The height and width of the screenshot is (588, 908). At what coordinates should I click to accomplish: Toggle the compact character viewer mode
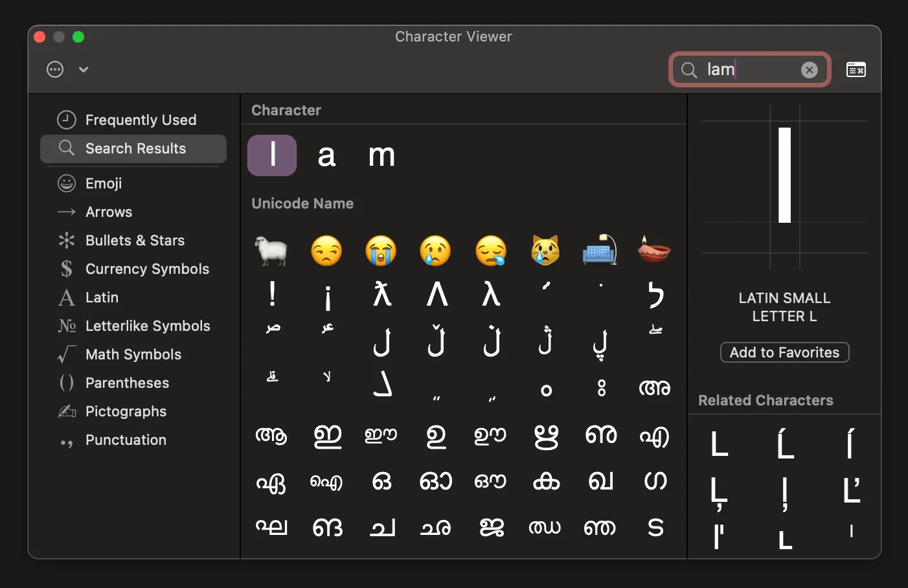coord(856,70)
